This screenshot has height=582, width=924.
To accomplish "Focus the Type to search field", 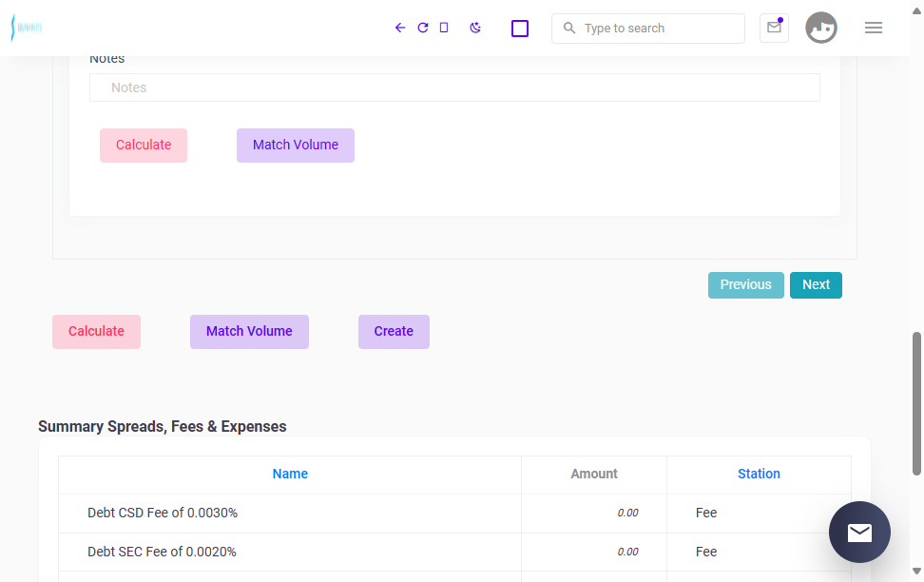I will tap(648, 29).
